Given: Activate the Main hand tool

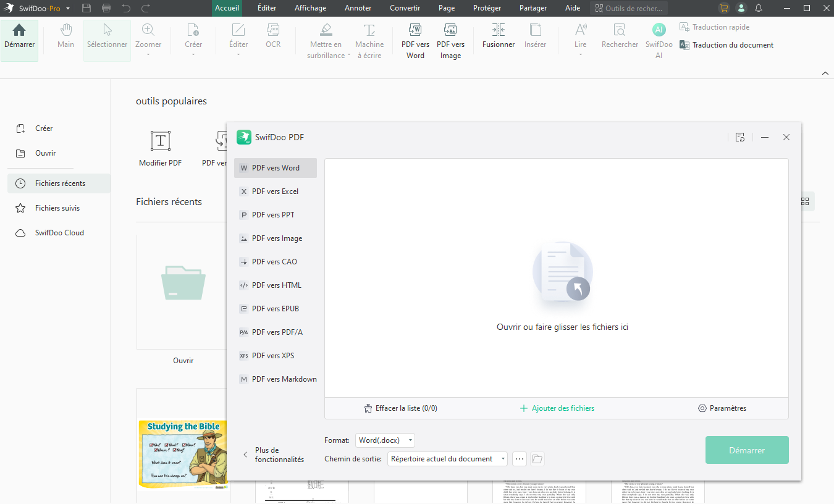Looking at the screenshot, I should tap(65, 39).
